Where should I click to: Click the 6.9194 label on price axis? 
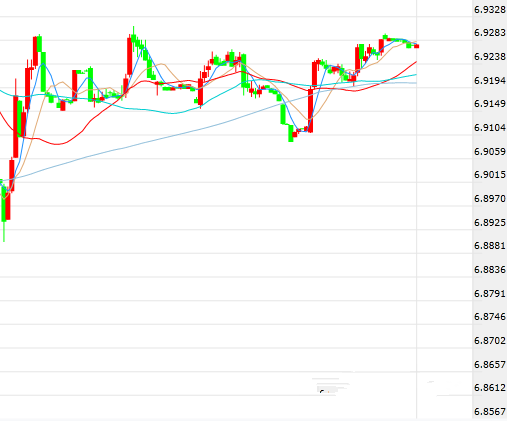[490, 80]
